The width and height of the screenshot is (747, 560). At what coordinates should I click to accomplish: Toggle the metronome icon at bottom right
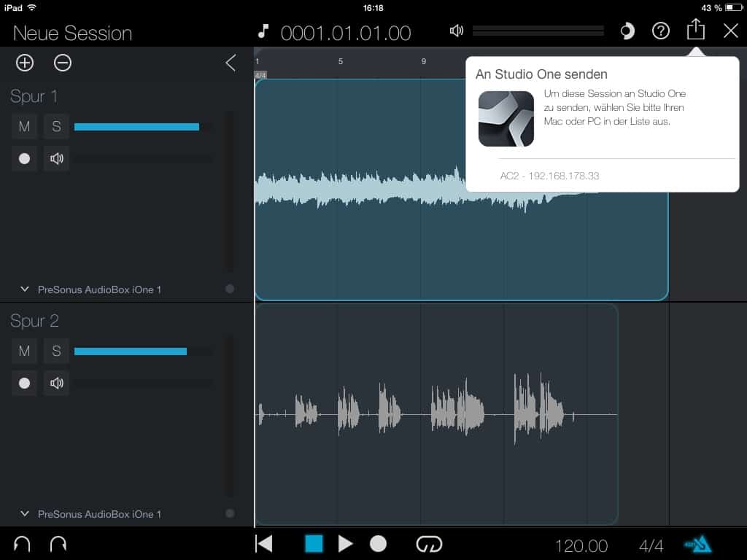[697, 544]
